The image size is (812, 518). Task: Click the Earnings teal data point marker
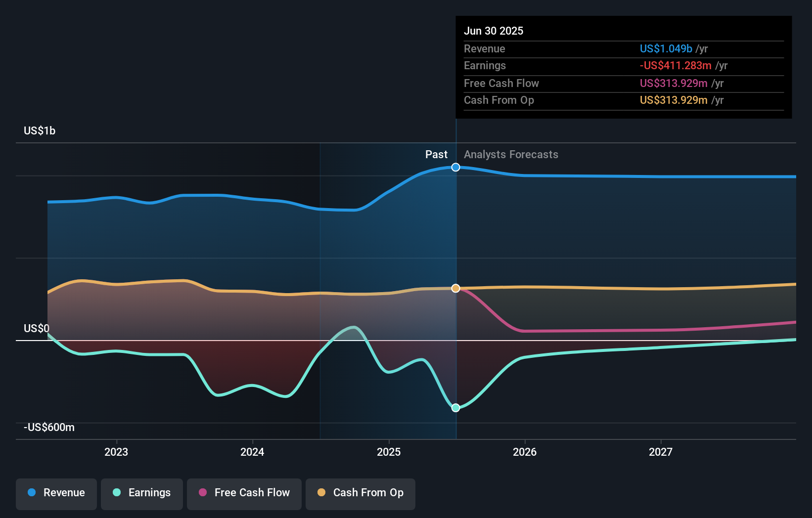pos(456,408)
